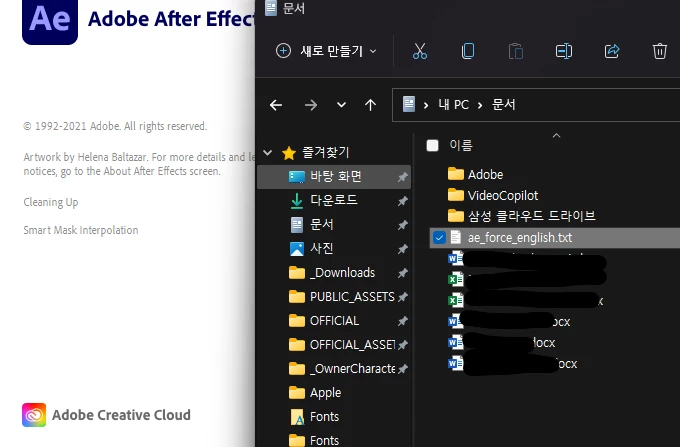Screen dimensions: 680x447
Task: Click the Delete trash can icon
Action: (660, 51)
